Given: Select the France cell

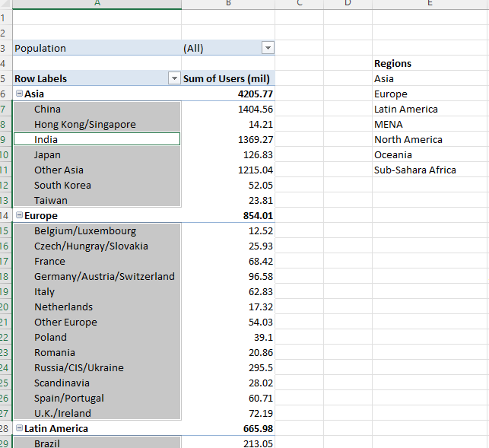Looking at the screenshot, I should pos(97,261).
